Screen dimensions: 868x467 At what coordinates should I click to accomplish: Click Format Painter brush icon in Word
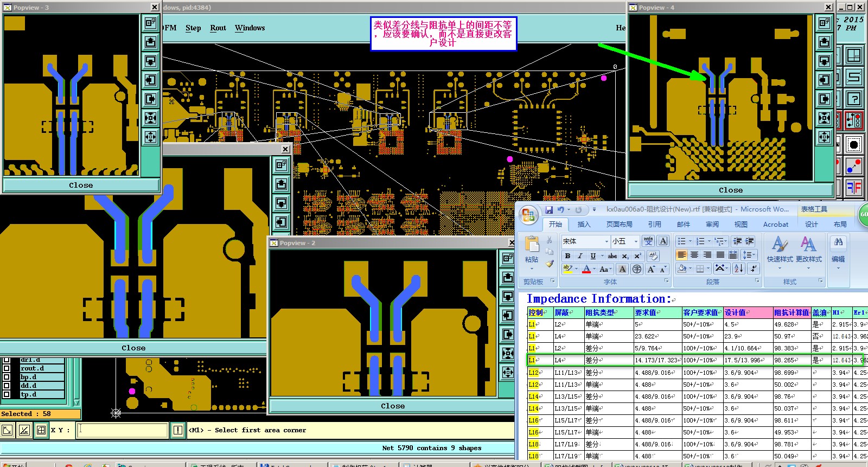(x=550, y=264)
